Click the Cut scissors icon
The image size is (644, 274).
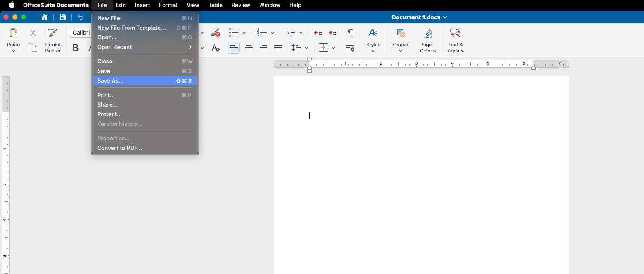click(33, 32)
